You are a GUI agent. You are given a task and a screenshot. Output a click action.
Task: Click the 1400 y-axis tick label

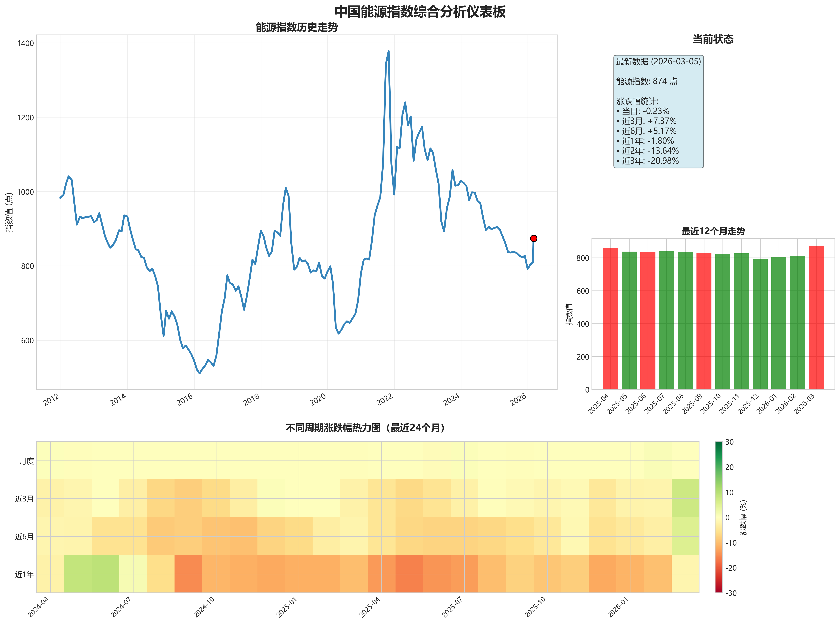tap(25, 44)
